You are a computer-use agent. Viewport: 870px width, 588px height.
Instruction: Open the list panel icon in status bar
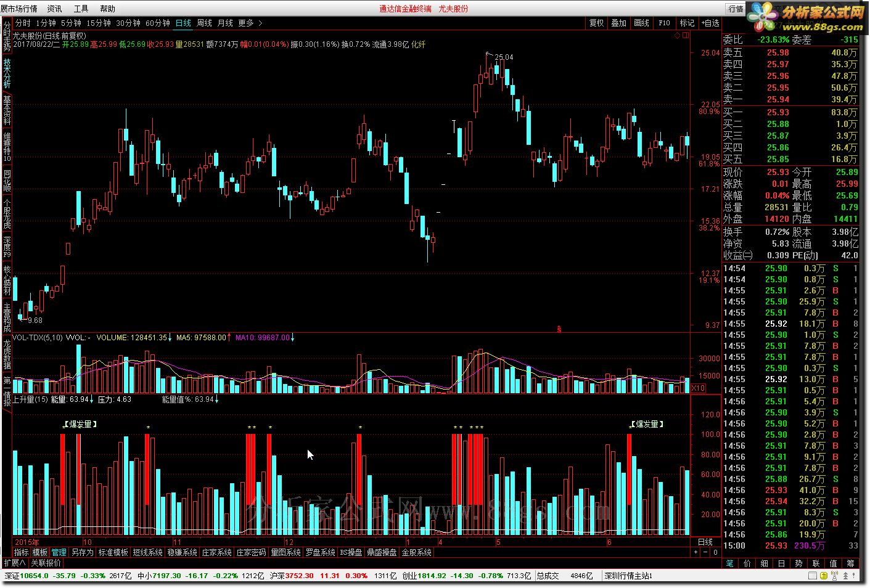tap(813, 576)
